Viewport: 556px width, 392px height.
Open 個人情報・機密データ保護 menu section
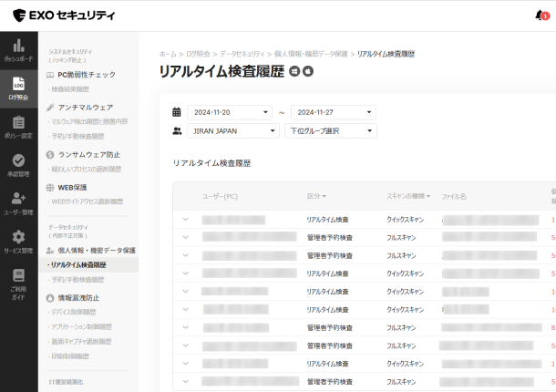click(97, 251)
